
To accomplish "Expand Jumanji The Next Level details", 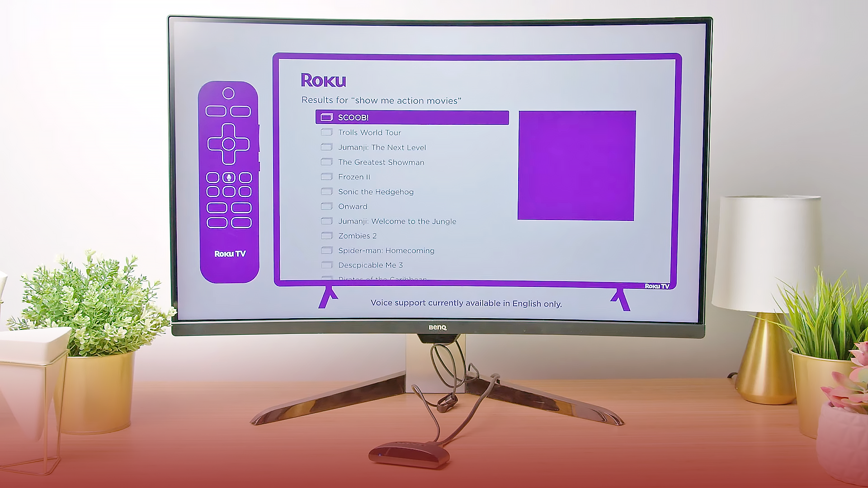I will click(382, 146).
